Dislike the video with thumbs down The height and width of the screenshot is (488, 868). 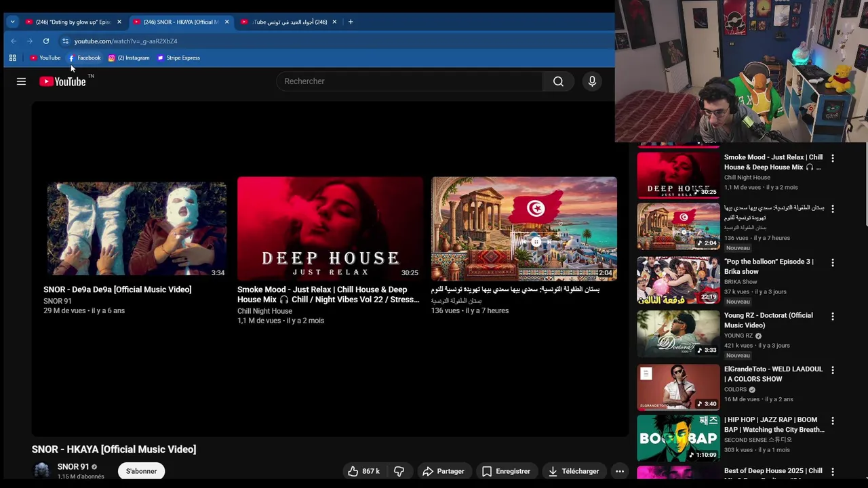[399, 471]
